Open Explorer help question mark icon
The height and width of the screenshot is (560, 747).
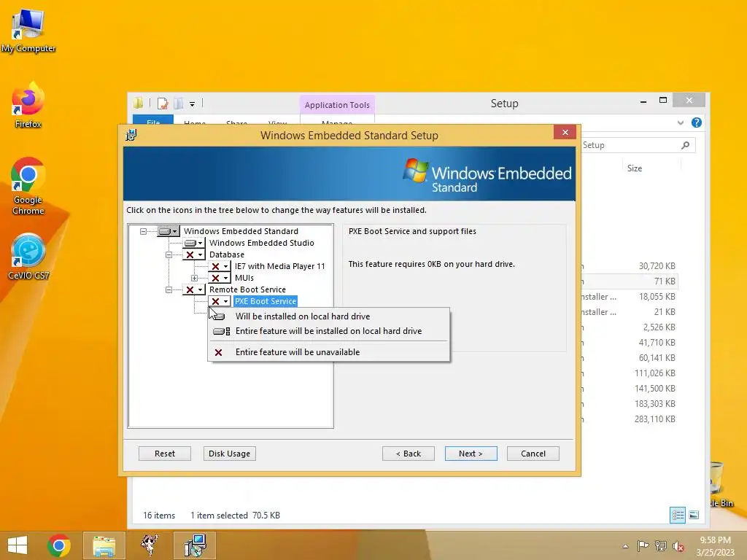click(x=697, y=122)
